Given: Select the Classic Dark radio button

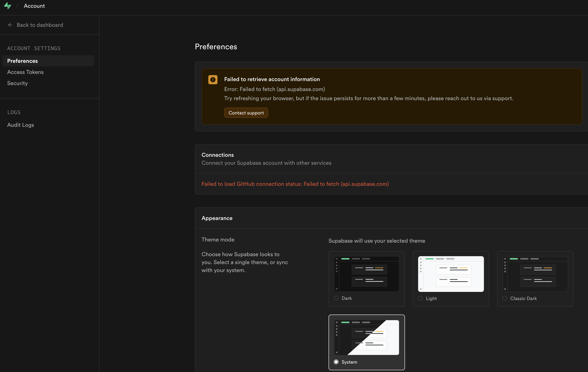Looking at the screenshot, I should 505,298.
